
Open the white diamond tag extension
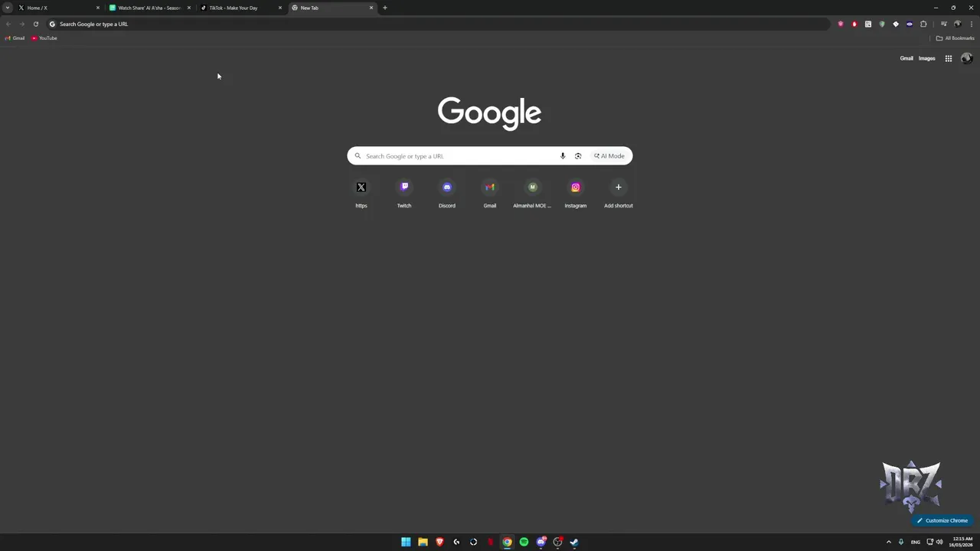tap(896, 24)
